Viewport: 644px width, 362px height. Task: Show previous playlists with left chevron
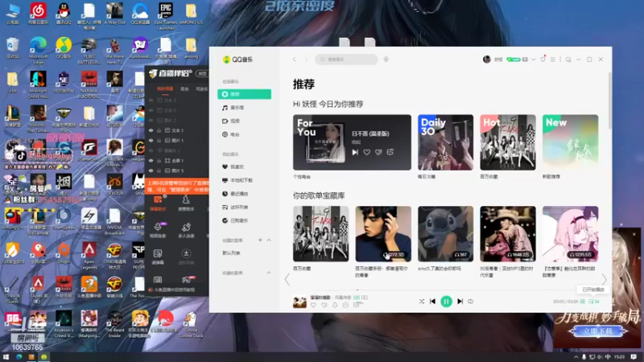click(x=287, y=279)
